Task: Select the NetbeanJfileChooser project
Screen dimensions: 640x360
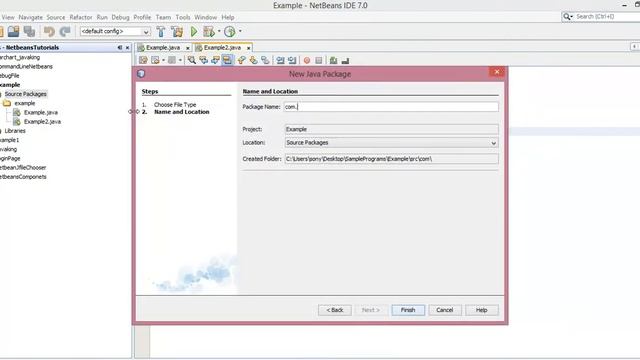Action: (x=23, y=167)
